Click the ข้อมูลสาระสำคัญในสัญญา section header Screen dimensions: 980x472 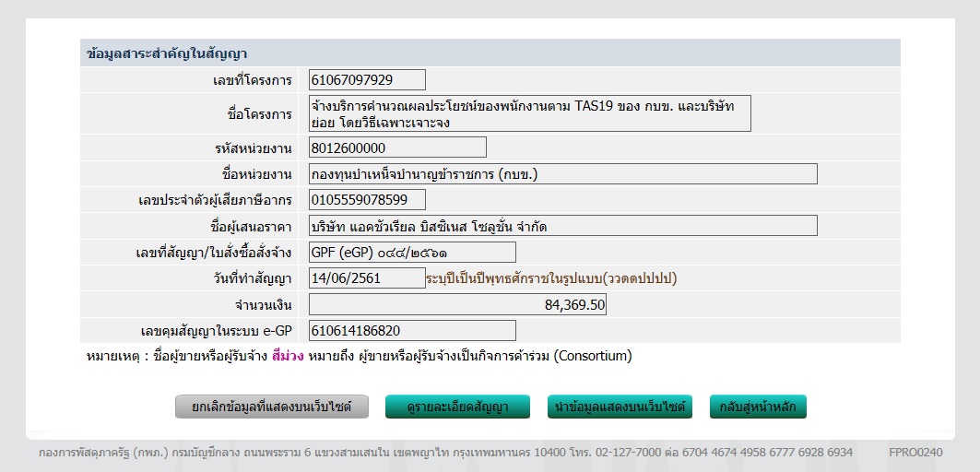pos(166,53)
